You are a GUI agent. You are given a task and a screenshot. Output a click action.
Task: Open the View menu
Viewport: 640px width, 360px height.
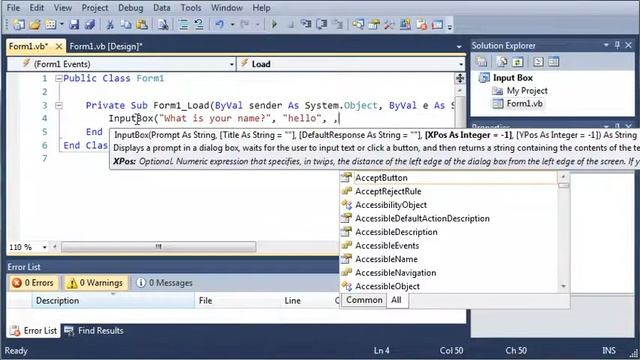tap(62, 8)
